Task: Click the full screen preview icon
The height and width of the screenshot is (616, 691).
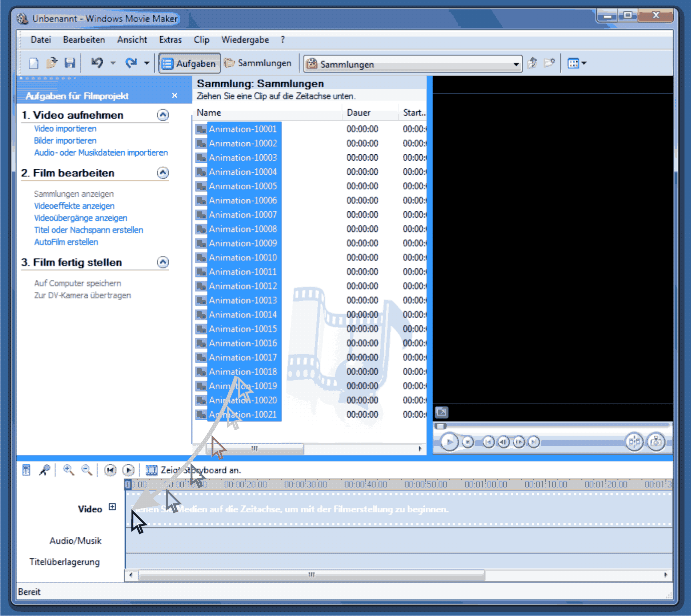Action: click(442, 412)
